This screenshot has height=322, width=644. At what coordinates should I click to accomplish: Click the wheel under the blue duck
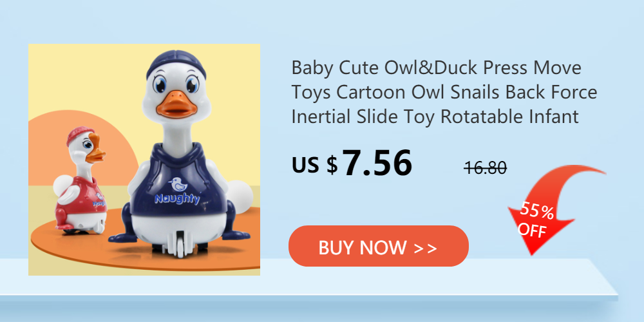click(180, 244)
